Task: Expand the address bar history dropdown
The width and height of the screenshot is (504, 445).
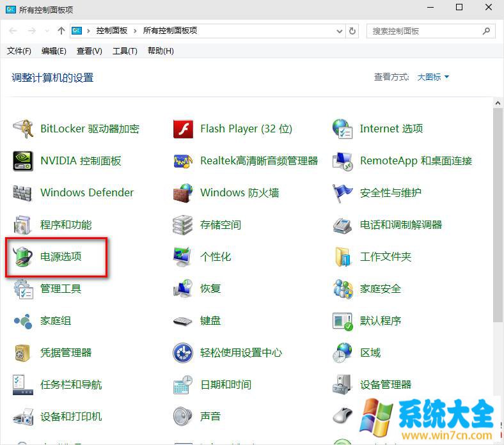Action: pos(340,31)
